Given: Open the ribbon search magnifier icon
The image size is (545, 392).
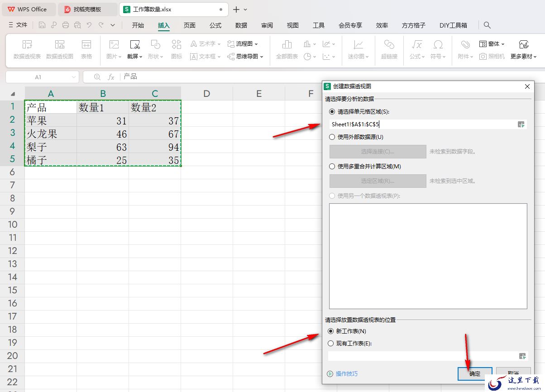Looking at the screenshot, I should [x=487, y=25].
